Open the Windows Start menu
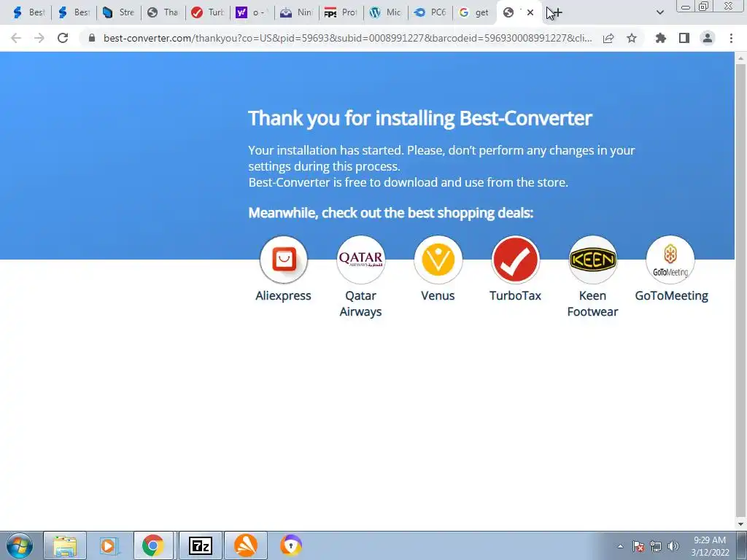This screenshot has width=747, height=560. [x=20, y=545]
